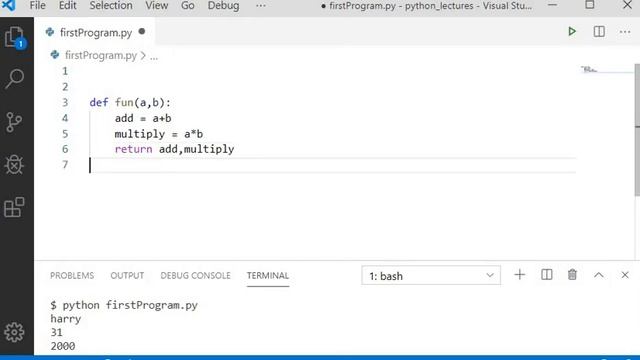Screen dimensions: 640x360
Task: Open the Search view icon
Action: (x=15, y=79)
